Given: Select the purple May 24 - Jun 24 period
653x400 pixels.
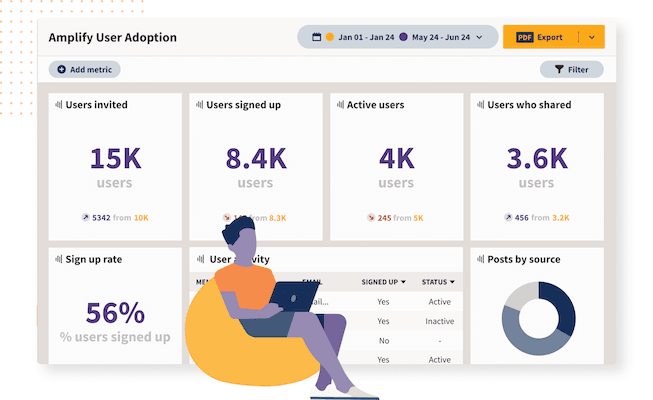Looking at the screenshot, I should click(x=435, y=37).
